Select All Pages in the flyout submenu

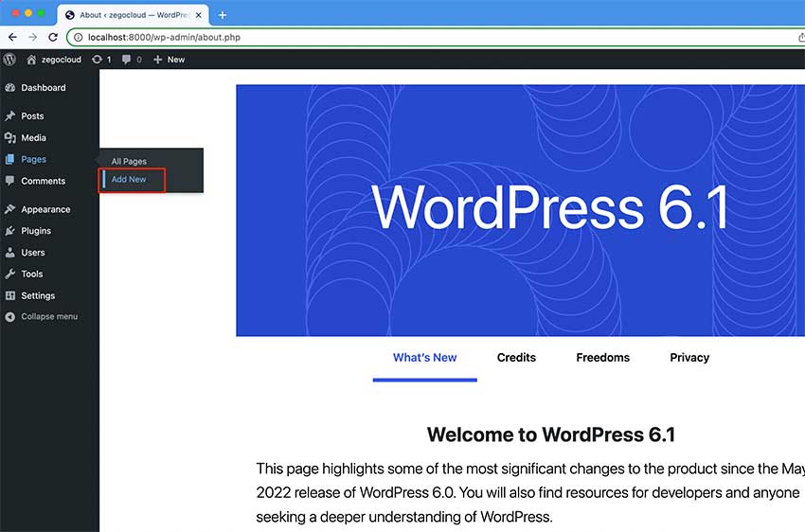[x=129, y=161]
